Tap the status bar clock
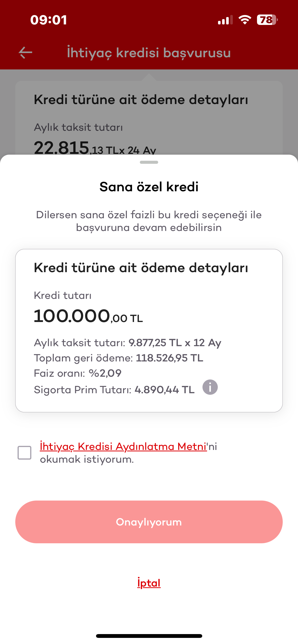The height and width of the screenshot is (644, 298). point(49,20)
